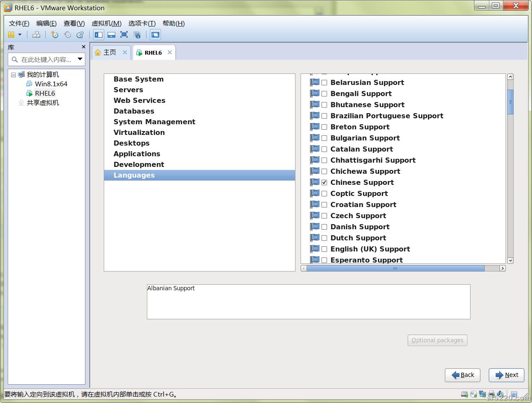Open the 帮助(H) menu
The height and width of the screenshot is (403, 532).
coord(173,23)
